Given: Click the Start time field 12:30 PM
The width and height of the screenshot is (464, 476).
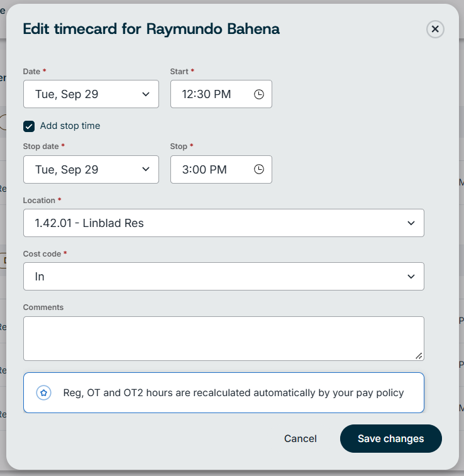Looking at the screenshot, I should (221, 94).
